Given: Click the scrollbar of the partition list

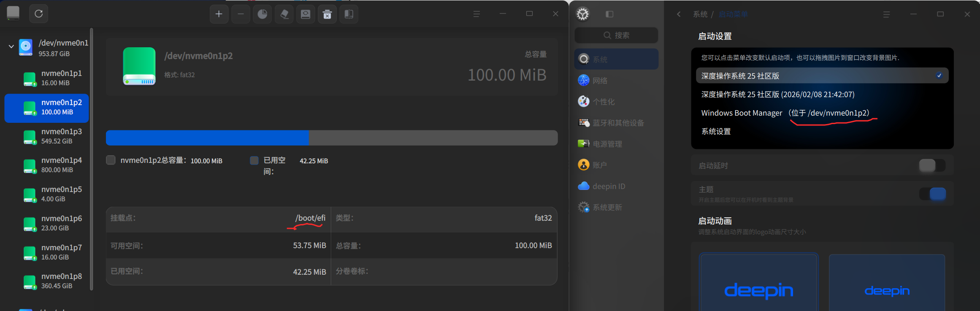Looking at the screenshot, I should point(92,159).
